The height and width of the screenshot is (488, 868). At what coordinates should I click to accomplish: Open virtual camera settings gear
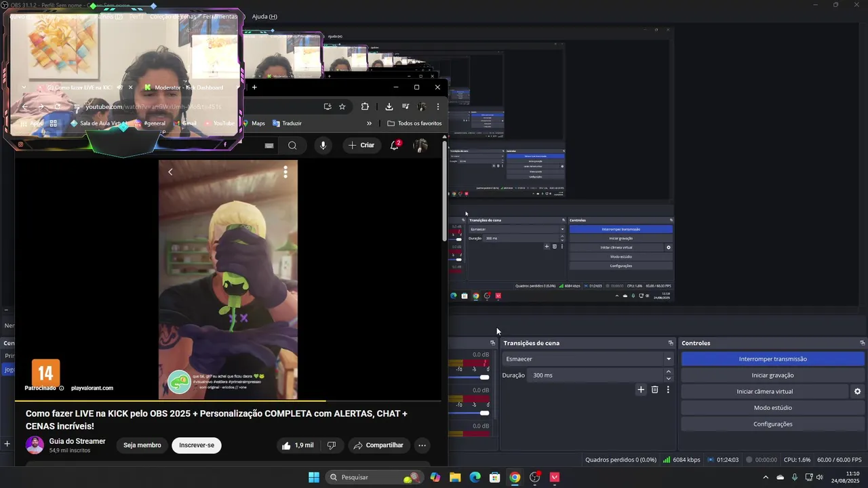tap(857, 392)
